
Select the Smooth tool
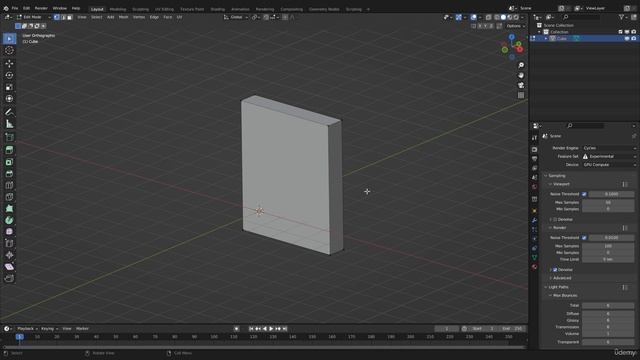tap(9, 231)
